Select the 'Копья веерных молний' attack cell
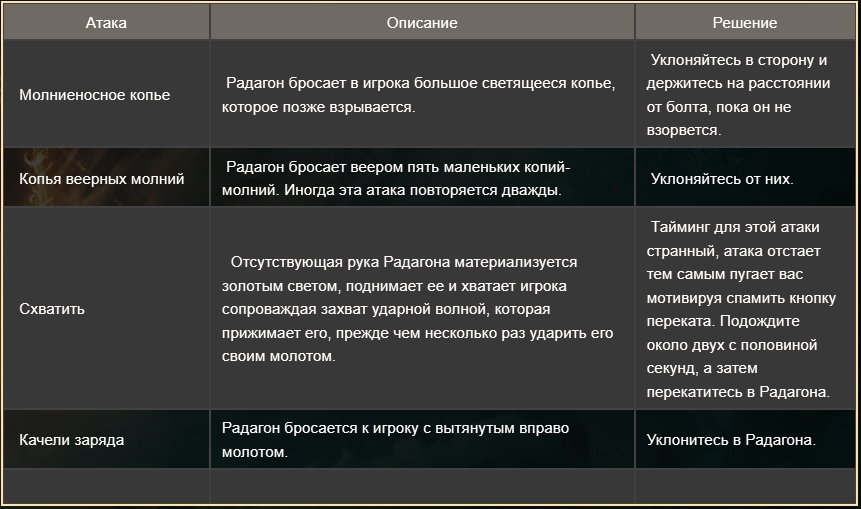The height and width of the screenshot is (509, 861). pos(102,179)
